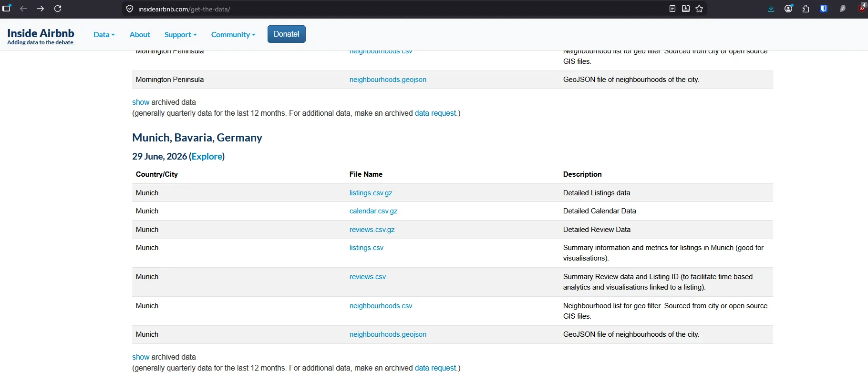Click the File Name column header
The image size is (868, 382).
[x=366, y=174]
